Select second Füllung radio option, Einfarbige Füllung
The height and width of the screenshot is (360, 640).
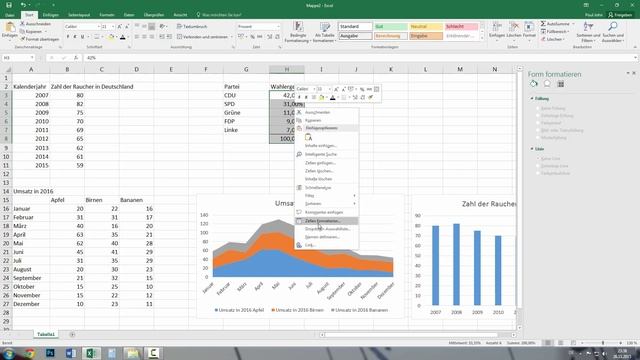tap(538, 116)
